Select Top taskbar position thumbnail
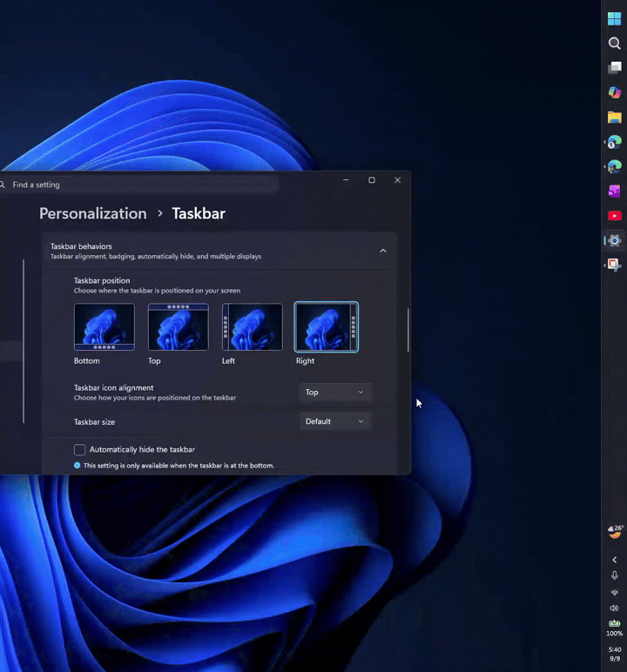Image resolution: width=627 pixels, height=672 pixels. 179,326
